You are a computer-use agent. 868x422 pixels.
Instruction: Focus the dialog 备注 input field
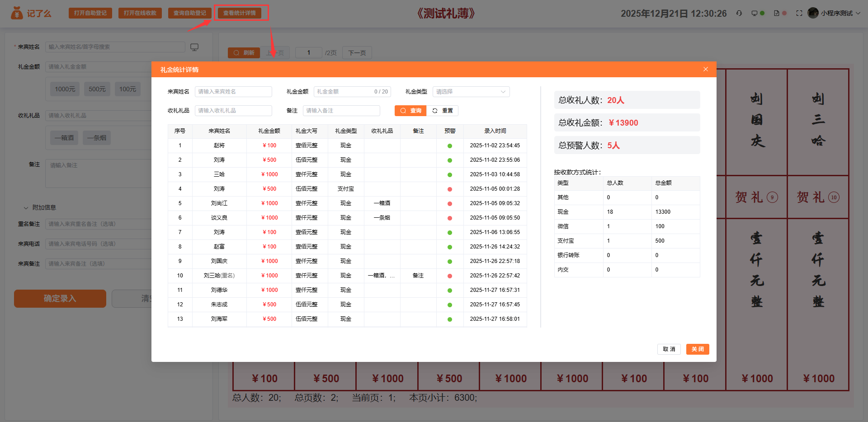tap(341, 111)
